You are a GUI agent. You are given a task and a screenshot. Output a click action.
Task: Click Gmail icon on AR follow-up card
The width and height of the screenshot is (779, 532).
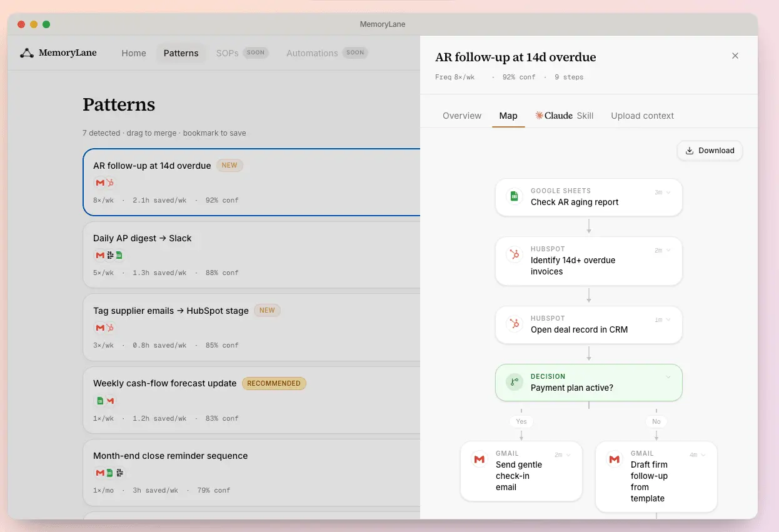100,183
